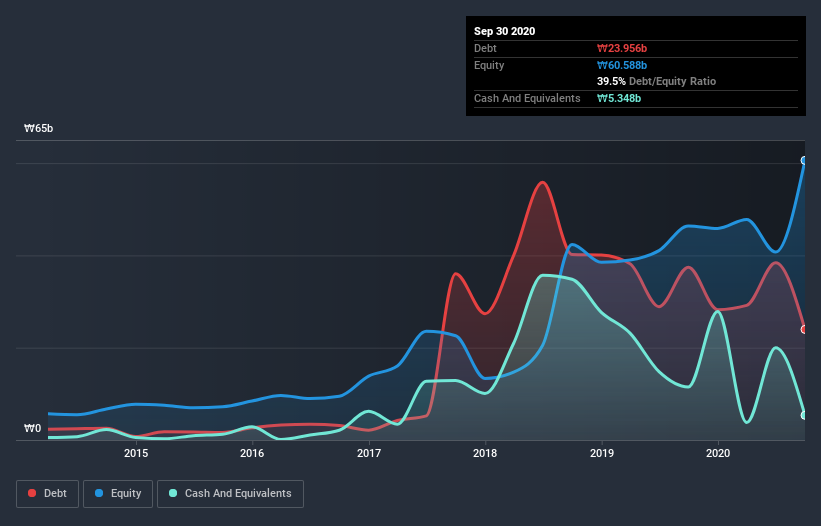
Task: Click the Equity value ₩60.588b
Action: [x=622, y=65]
